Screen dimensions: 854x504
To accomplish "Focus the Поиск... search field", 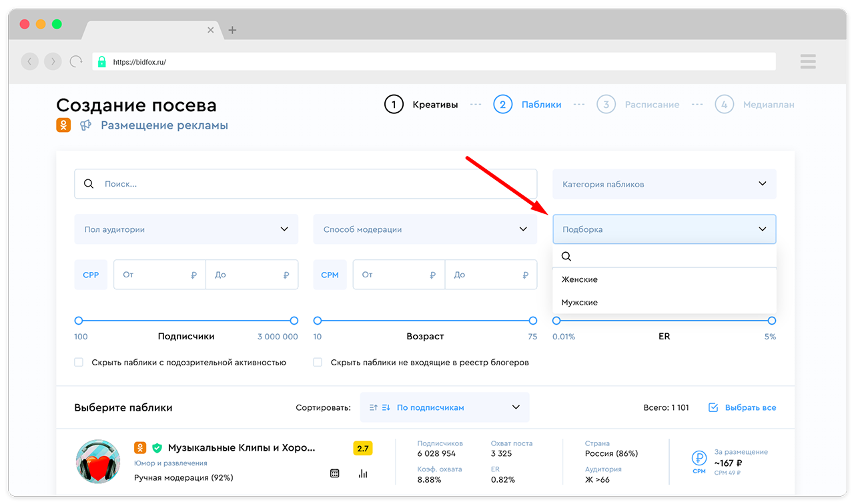I will [x=306, y=184].
